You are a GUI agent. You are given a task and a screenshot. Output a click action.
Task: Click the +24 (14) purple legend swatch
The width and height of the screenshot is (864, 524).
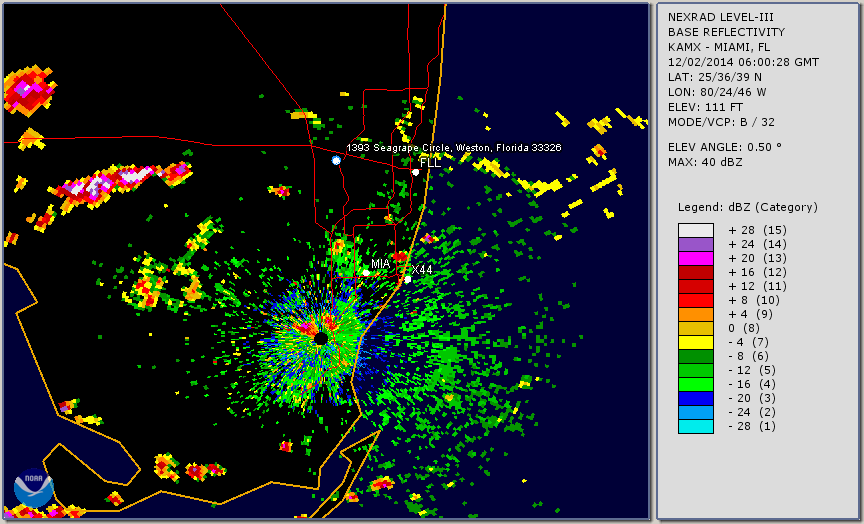696,244
